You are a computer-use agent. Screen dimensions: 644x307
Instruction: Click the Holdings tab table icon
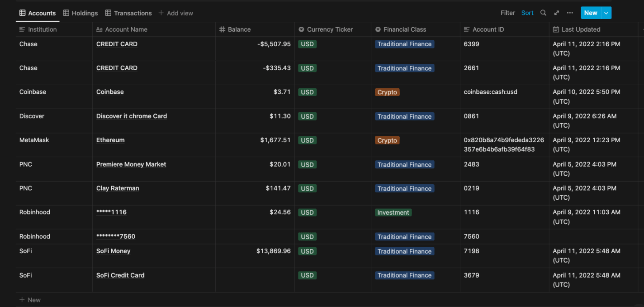[x=66, y=13]
